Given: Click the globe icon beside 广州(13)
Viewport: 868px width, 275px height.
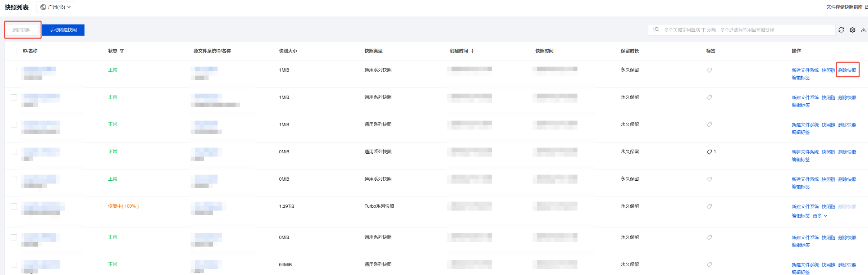Looking at the screenshot, I should point(43,7).
